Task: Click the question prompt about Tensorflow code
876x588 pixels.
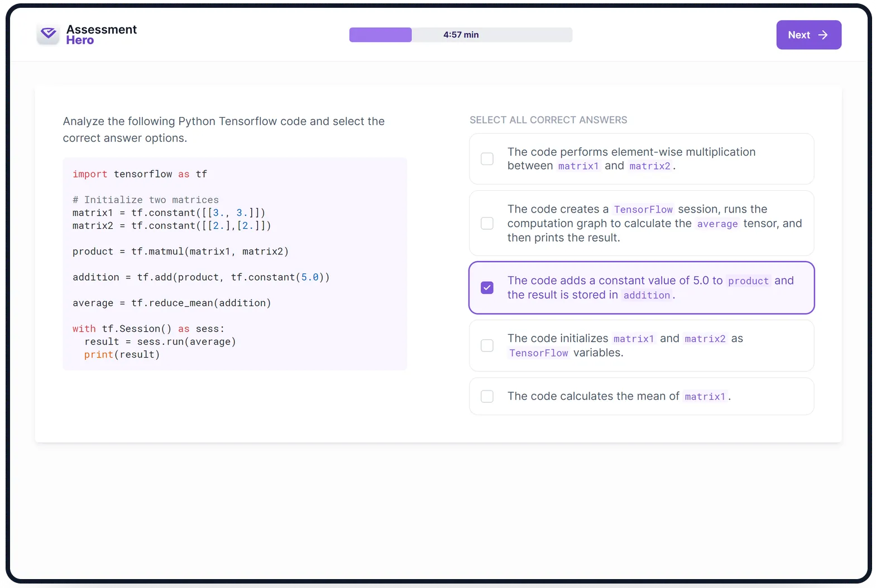Action: (224, 129)
